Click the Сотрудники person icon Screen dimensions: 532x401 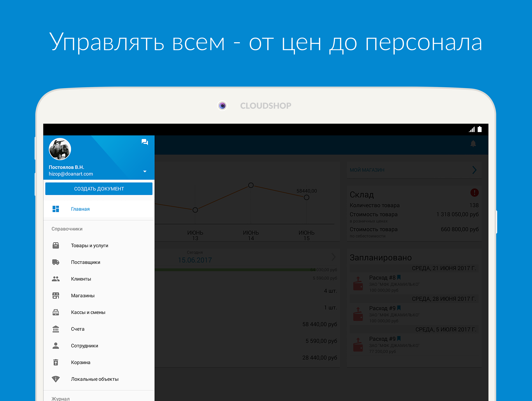[56, 345]
